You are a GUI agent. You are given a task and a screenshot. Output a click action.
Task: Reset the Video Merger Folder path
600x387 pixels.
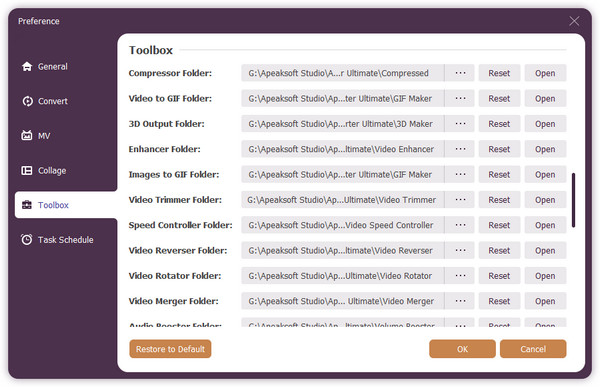click(499, 301)
